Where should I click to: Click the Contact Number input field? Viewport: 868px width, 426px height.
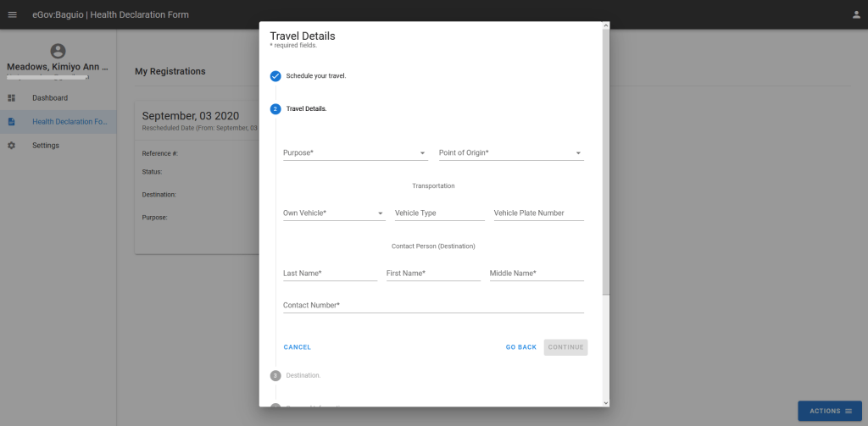point(433,305)
